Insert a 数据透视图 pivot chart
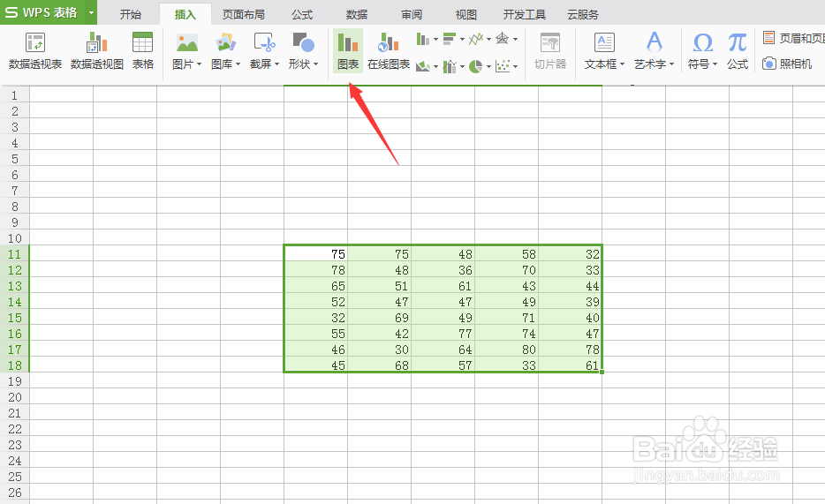The height and width of the screenshot is (504, 825). 97,50
